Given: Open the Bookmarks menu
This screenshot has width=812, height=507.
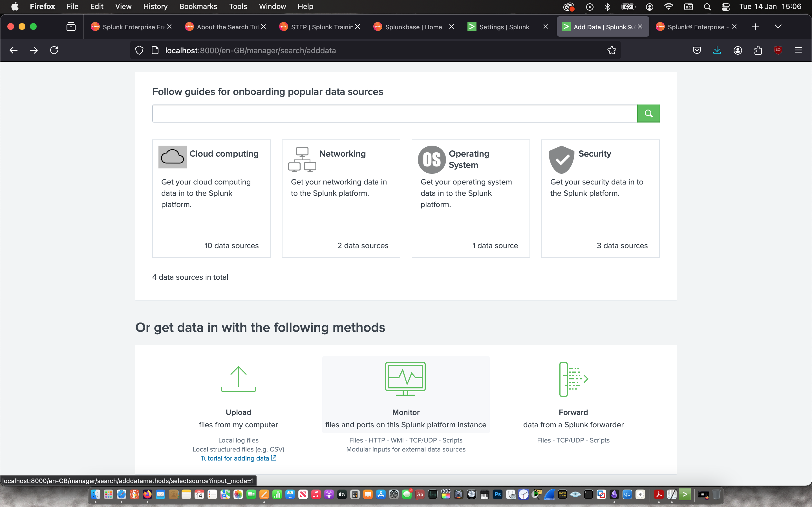Looking at the screenshot, I should point(198,7).
